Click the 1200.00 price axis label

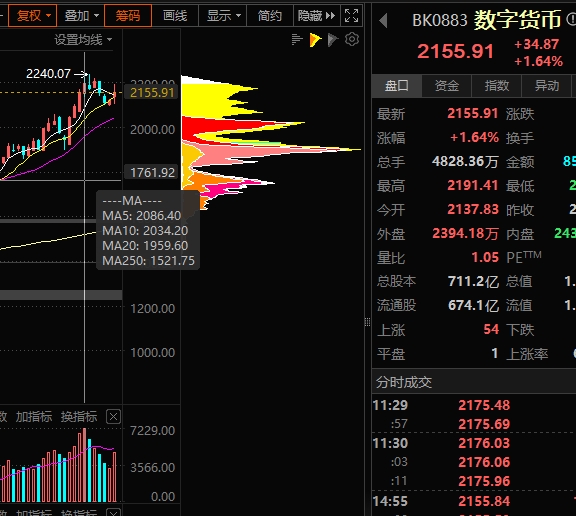152,308
